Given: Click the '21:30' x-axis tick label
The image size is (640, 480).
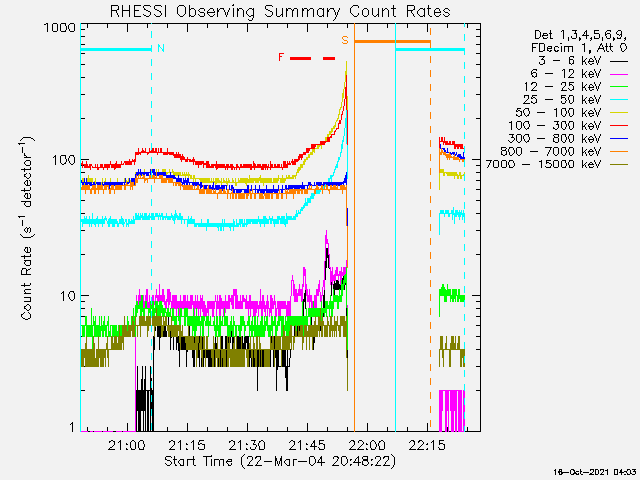Looking at the screenshot, I should pyautogui.click(x=247, y=445).
